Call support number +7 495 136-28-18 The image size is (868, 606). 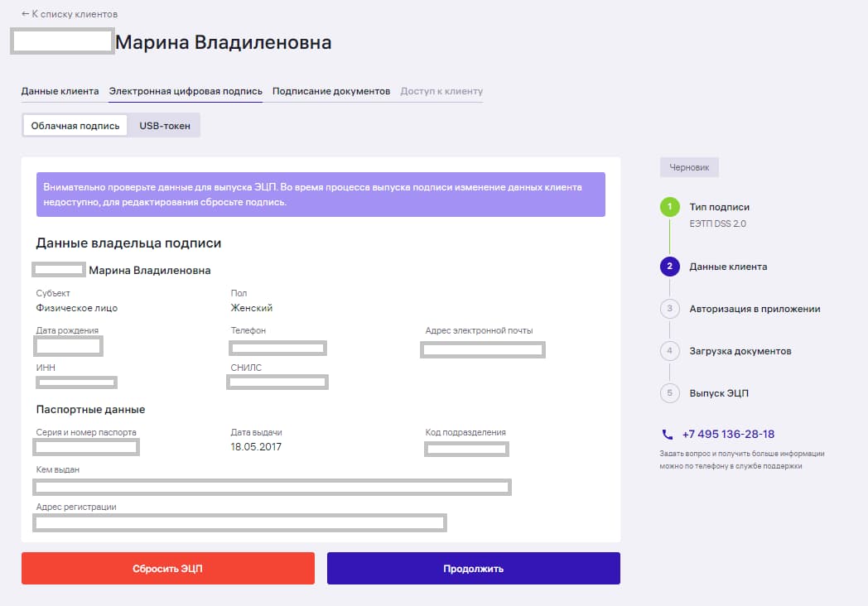click(728, 435)
